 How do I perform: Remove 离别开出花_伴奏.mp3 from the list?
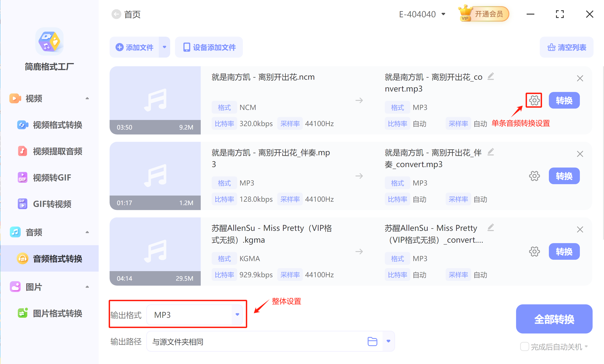click(580, 154)
